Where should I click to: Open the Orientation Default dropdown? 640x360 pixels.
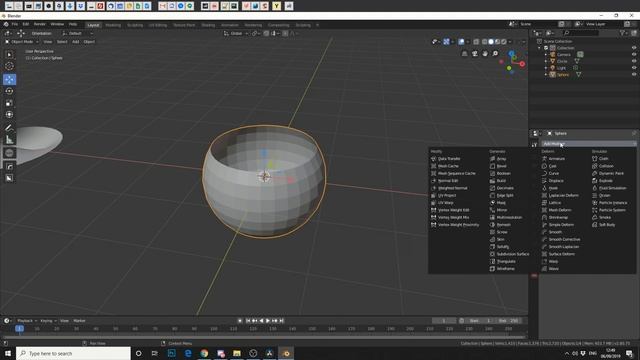[77, 33]
